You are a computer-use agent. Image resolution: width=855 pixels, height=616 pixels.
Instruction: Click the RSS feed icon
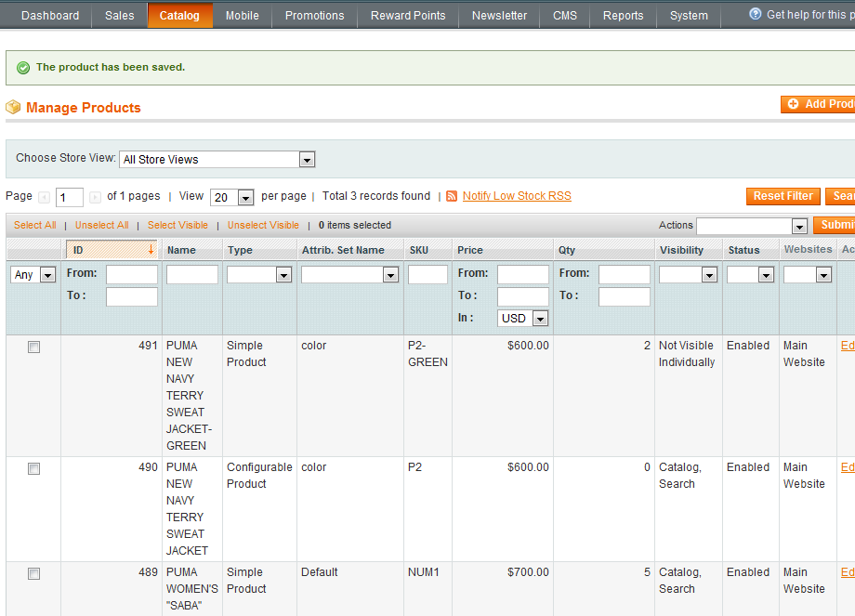pos(452,196)
